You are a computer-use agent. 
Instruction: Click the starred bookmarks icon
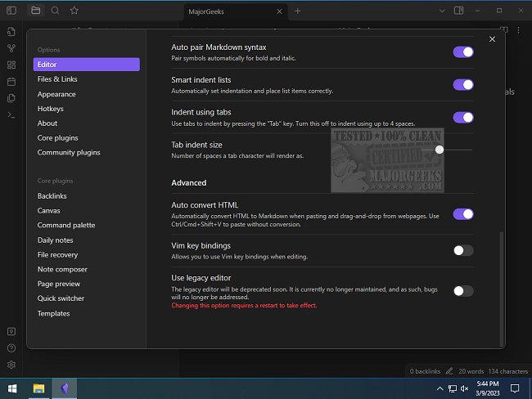74,11
